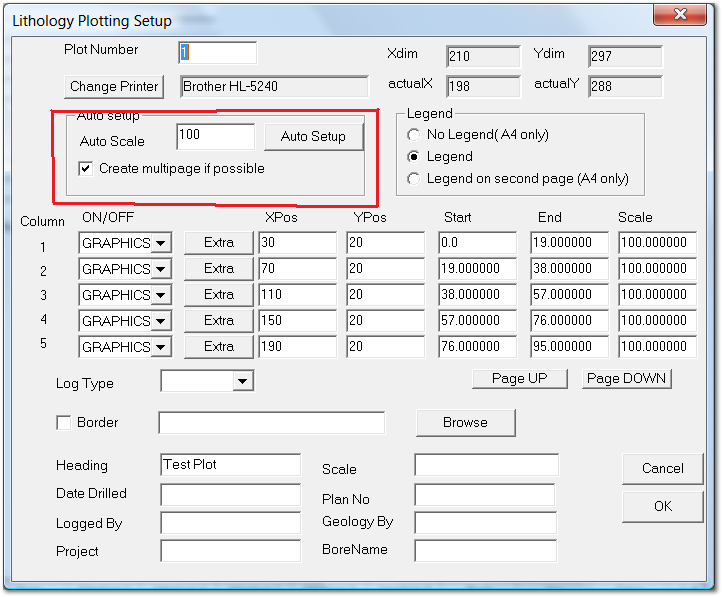The width and height of the screenshot is (723, 598).
Task: Choose Legend on second page option
Action: [x=414, y=179]
